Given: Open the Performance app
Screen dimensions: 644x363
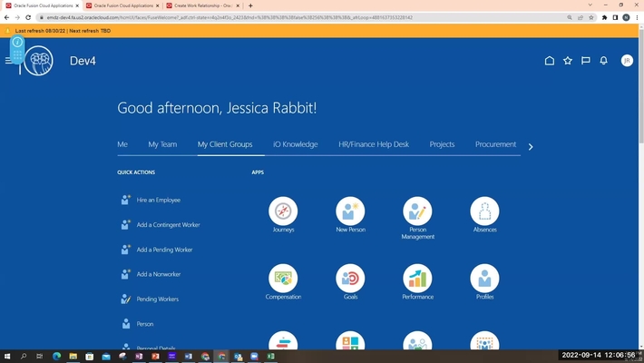Looking at the screenshot, I should click(417, 279).
